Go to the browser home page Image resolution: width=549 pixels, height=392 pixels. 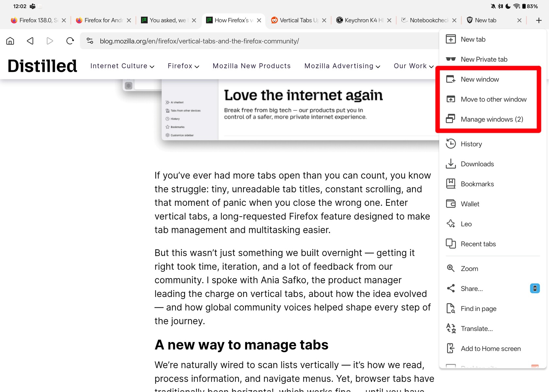10,41
